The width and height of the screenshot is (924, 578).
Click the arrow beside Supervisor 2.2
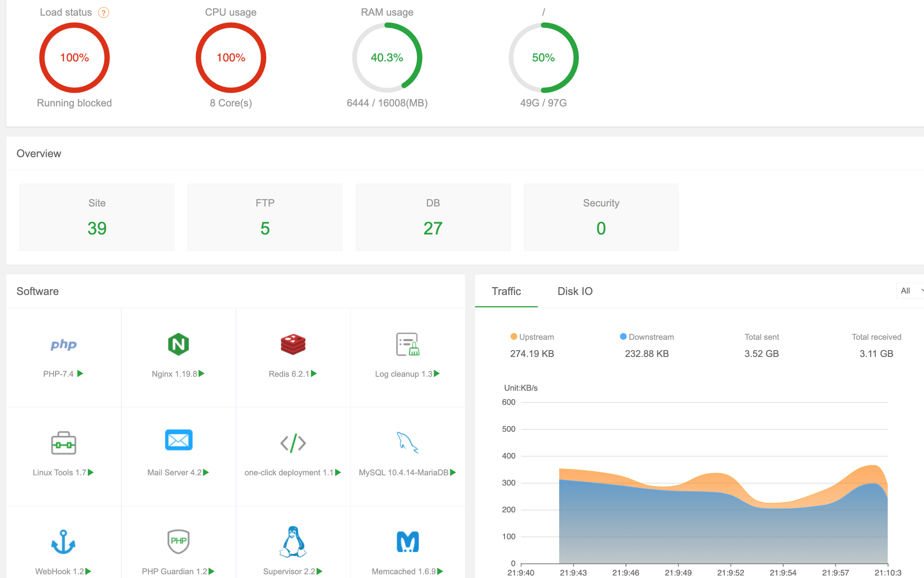(x=320, y=571)
